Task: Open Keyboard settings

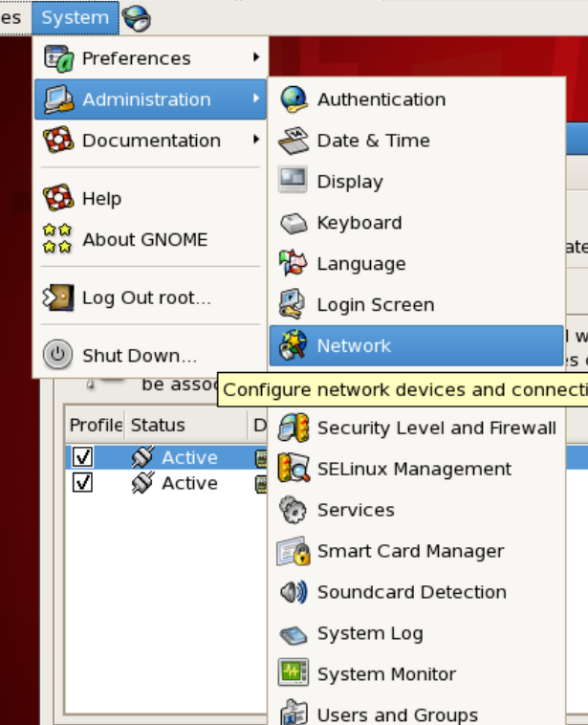Action: [x=417, y=223]
